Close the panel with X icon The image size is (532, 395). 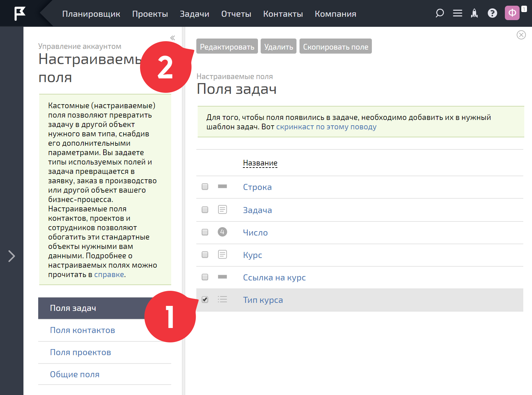[521, 35]
